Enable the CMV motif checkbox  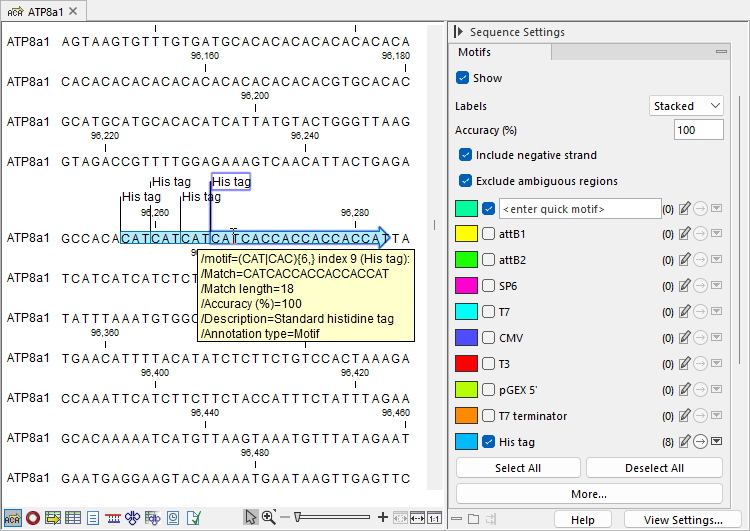click(489, 338)
